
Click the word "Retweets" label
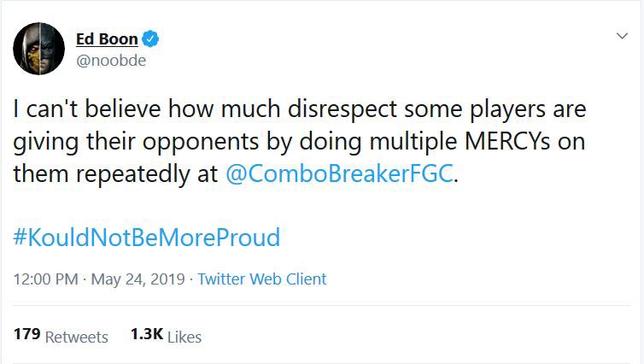click(x=77, y=337)
